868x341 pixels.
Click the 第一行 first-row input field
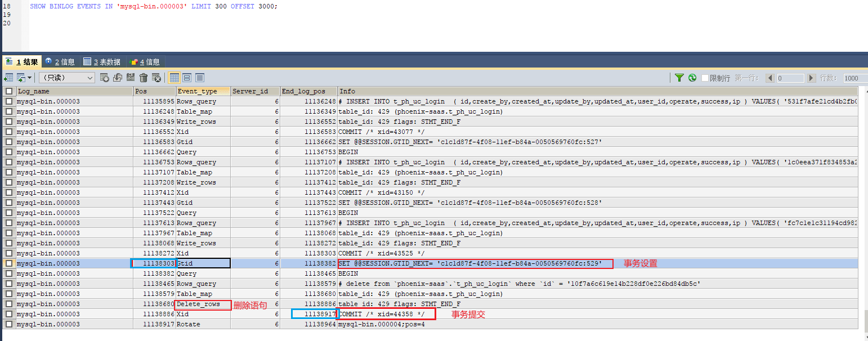(x=790, y=78)
